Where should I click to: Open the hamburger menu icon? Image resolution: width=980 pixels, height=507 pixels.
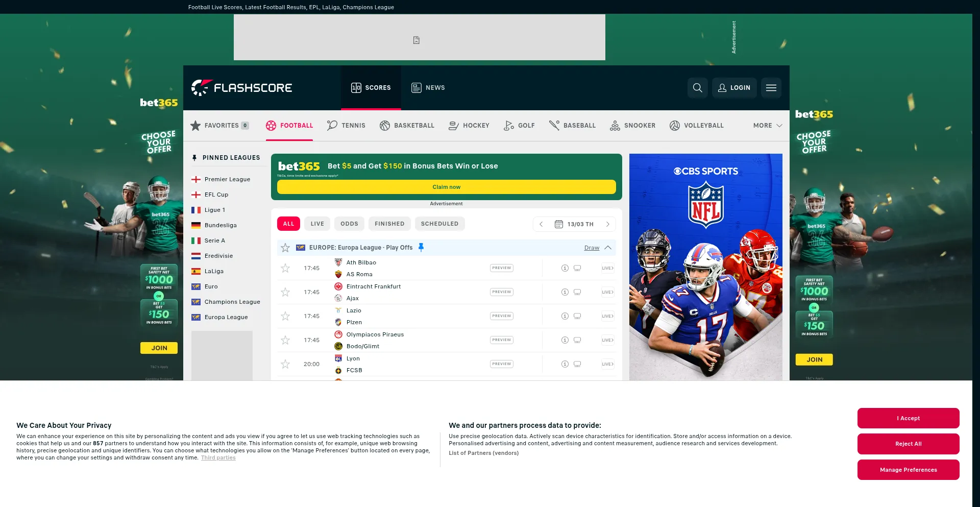pos(771,88)
